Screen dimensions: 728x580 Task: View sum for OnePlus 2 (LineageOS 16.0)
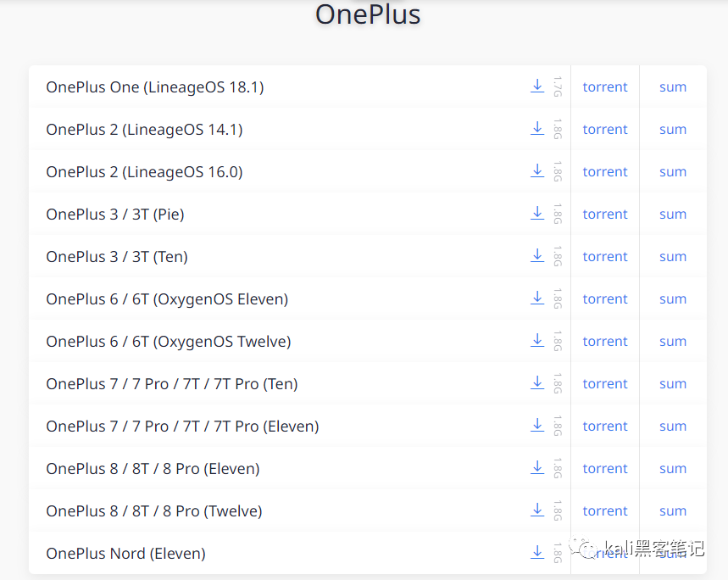[x=673, y=172]
